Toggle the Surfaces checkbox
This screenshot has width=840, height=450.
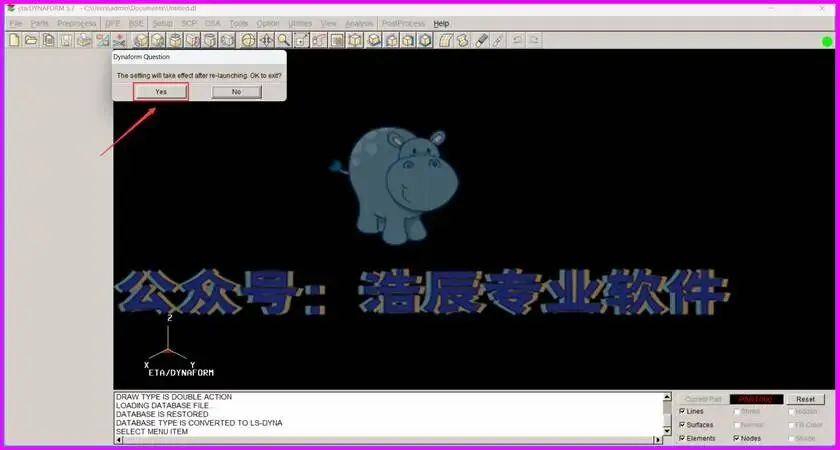pyautogui.click(x=682, y=425)
